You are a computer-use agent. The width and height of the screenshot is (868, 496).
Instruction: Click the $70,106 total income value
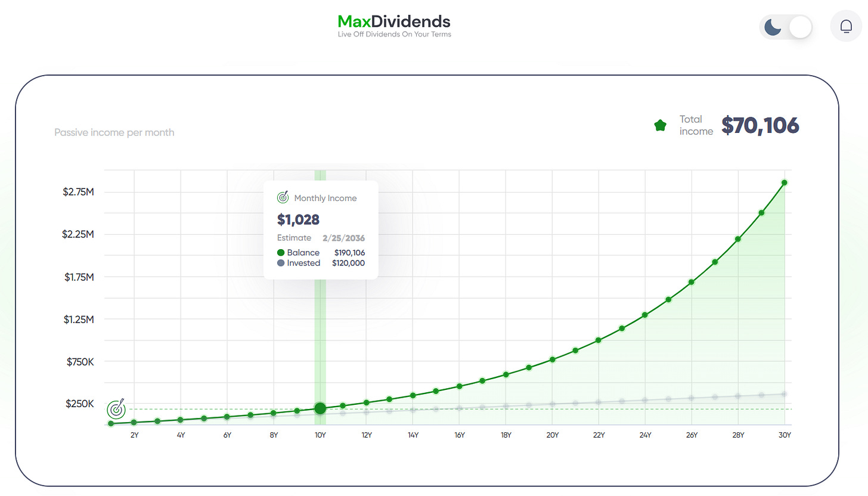760,126
